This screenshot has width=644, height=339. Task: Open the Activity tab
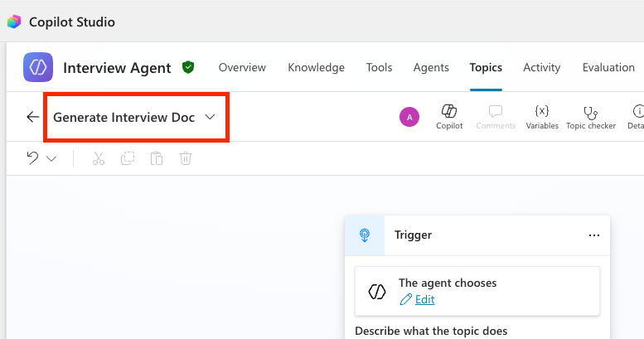[x=541, y=67]
